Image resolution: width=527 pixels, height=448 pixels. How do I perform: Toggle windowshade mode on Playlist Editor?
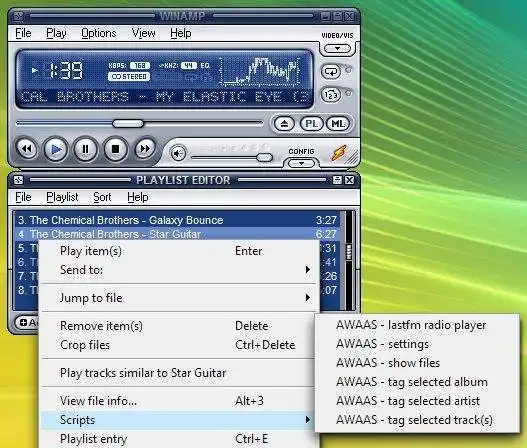coord(337,180)
